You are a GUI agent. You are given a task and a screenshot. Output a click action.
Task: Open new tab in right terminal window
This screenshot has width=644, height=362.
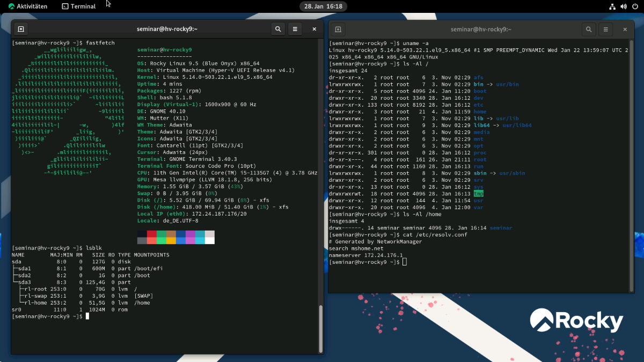click(x=339, y=29)
